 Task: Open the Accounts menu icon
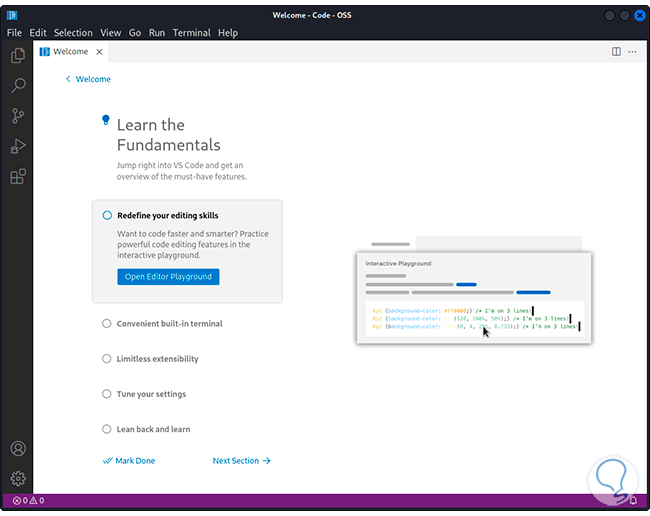tap(18, 448)
